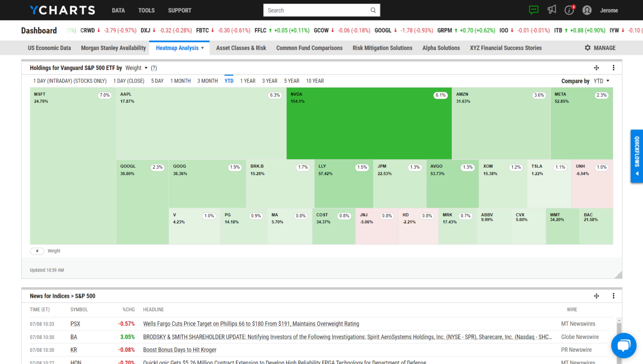Click the announcements megaphone icon
The width and height of the screenshot is (643, 364).
point(551,10)
